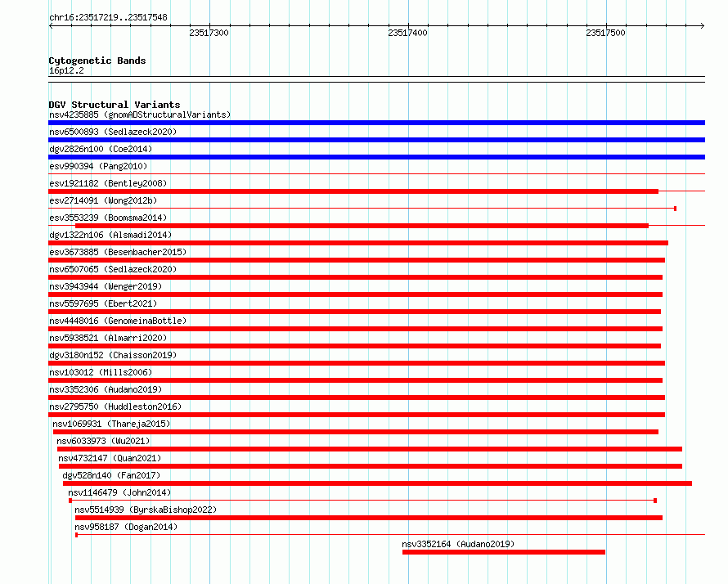
Task: Click nsv4448016 (GenomeinaBottle) label
Action: pos(118,321)
